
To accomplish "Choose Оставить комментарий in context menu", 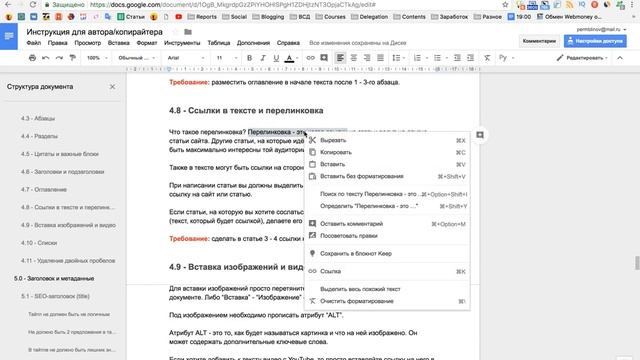I will (387, 224).
